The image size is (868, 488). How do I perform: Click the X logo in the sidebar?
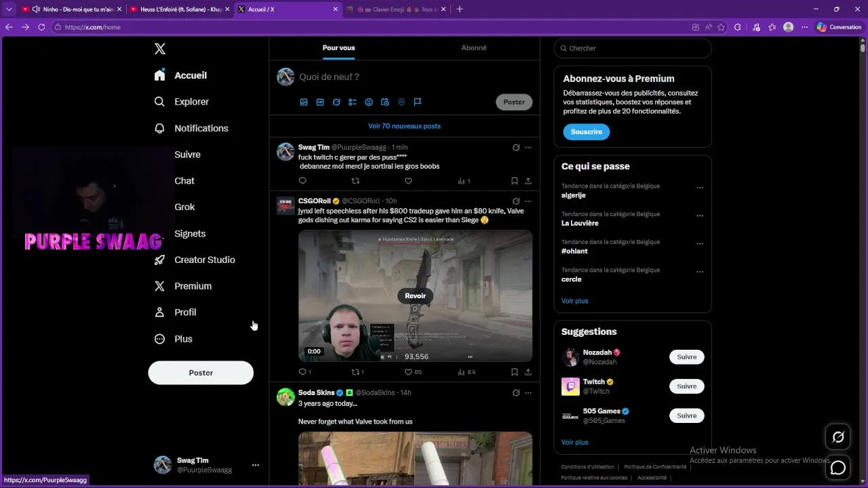point(160,49)
